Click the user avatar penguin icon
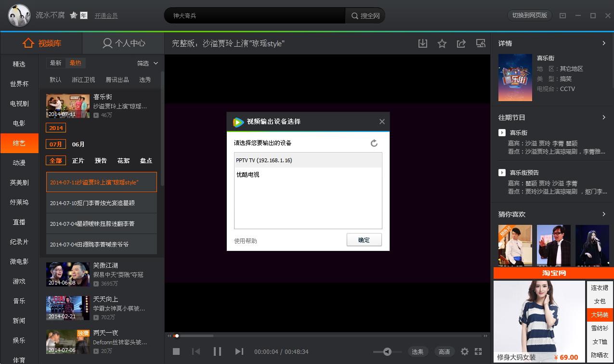This screenshot has width=614, height=364. [19, 15]
